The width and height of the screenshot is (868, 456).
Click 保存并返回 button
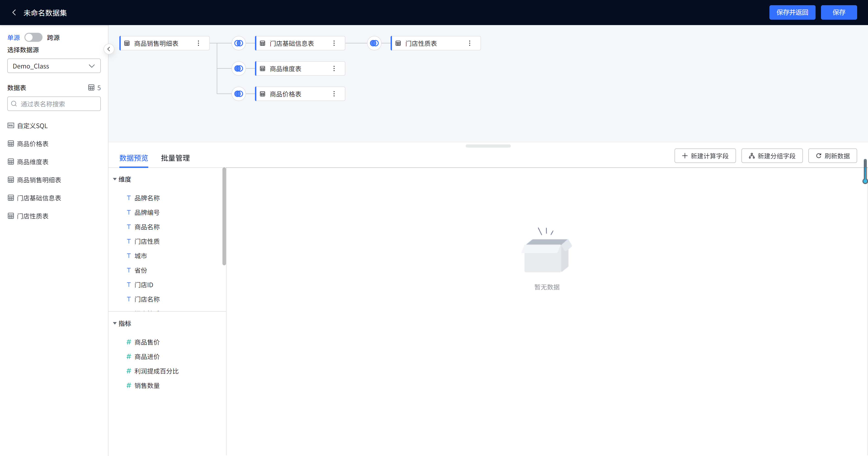[792, 12]
